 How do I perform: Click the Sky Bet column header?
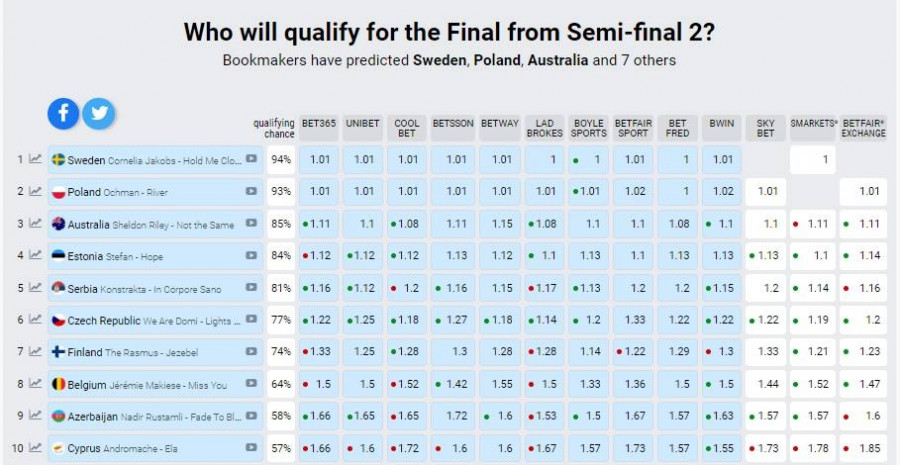[765, 127]
